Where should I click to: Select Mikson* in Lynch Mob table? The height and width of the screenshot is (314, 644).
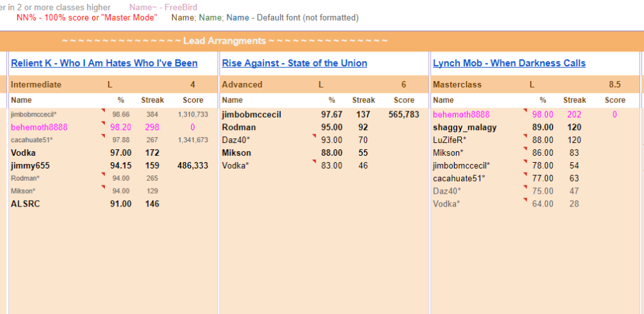[448, 152]
